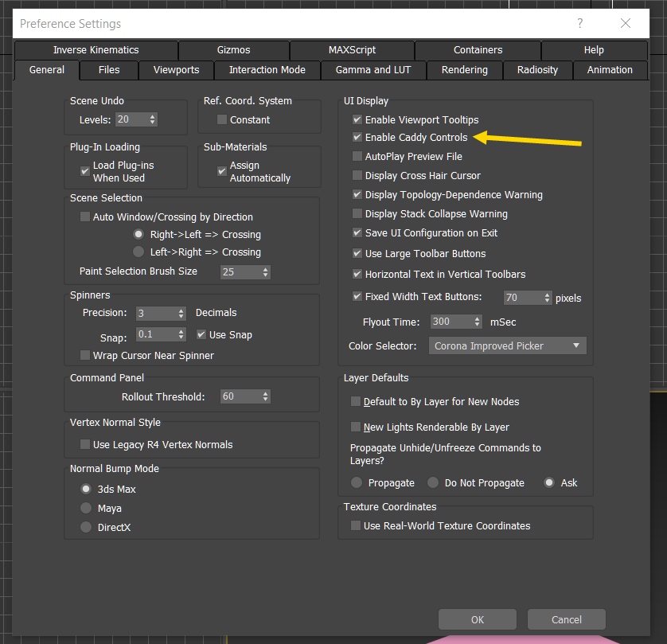Enable Wrap Cursor Near Spinner
This screenshot has height=644, width=667.
click(85, 355)
